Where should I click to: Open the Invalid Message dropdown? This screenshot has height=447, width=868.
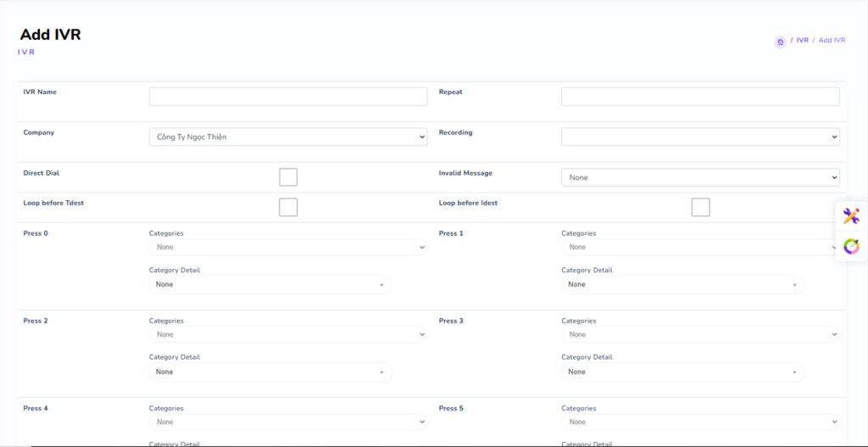(x=700, y=177)
